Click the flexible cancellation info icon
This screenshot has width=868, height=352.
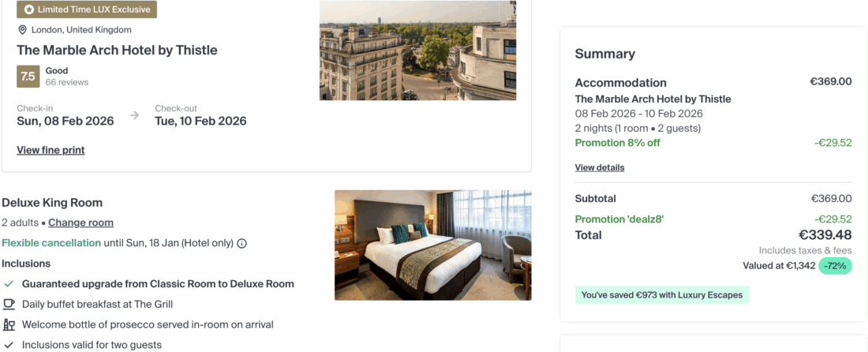241,243
